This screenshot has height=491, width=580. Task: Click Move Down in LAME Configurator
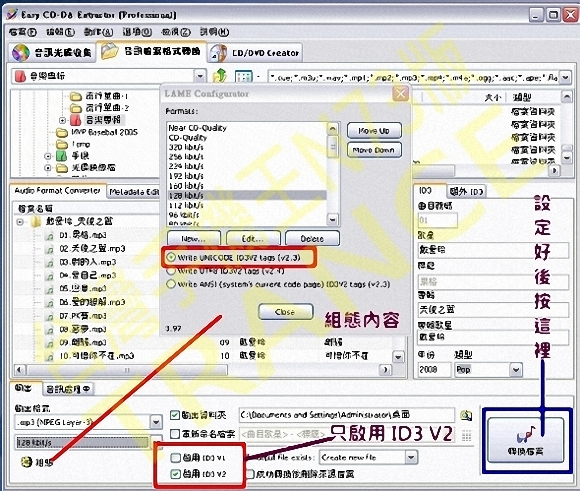pos(374,150)
